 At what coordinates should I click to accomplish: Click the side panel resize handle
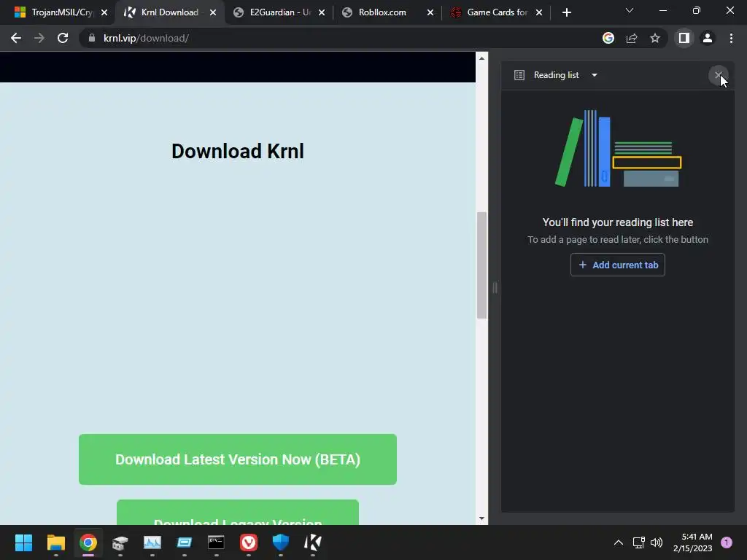tap(495, 287)
